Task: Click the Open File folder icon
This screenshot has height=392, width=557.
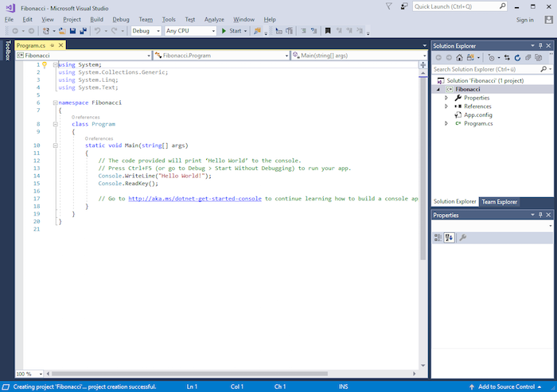Action: click(62, 31)
